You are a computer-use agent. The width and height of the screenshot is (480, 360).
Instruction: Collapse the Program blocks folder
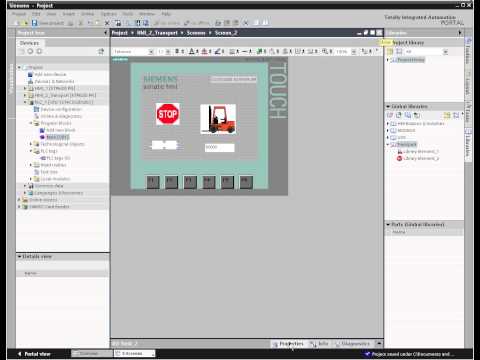pos(31,123)
